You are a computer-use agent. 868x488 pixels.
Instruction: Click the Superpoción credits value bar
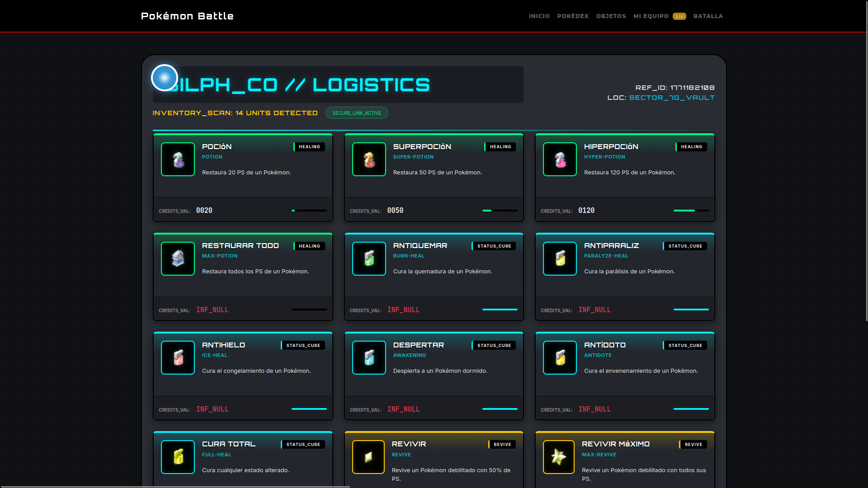click(500, 211)
